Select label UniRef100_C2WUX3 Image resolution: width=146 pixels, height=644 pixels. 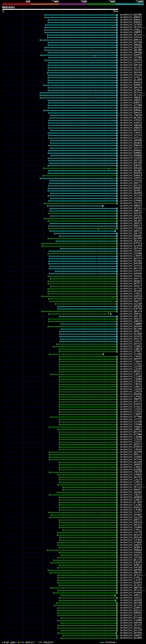(131, 387)
